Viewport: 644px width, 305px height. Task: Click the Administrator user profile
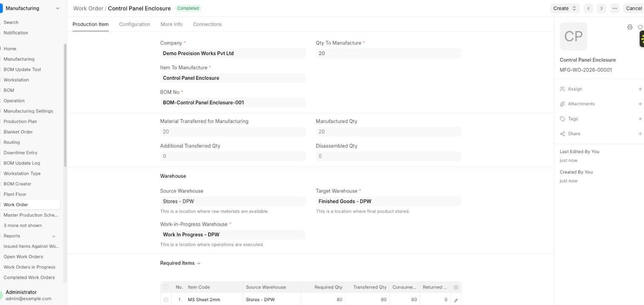tap(28, 295)
